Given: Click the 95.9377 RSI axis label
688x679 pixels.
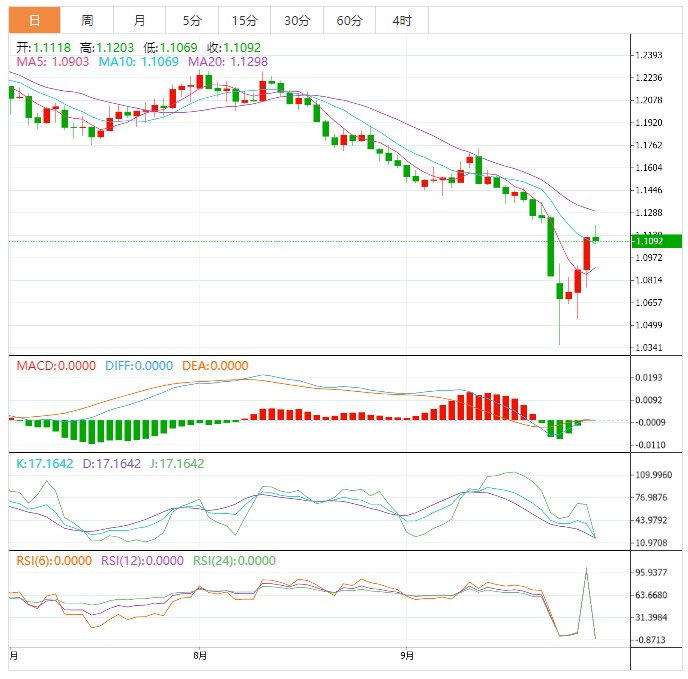Looking at the screenshot, I should click(x=651, y=572).
